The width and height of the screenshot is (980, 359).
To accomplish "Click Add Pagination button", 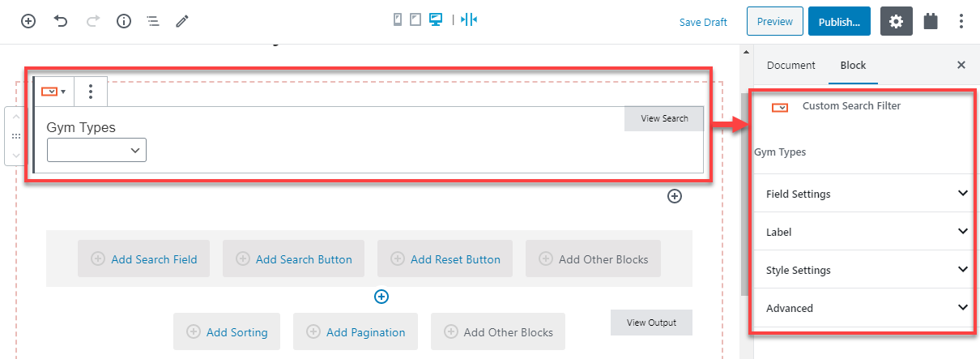I will (x=356, y=331).
